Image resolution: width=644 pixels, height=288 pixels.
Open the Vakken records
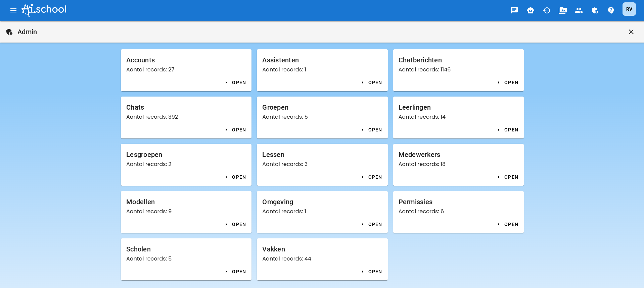(372, 272)
